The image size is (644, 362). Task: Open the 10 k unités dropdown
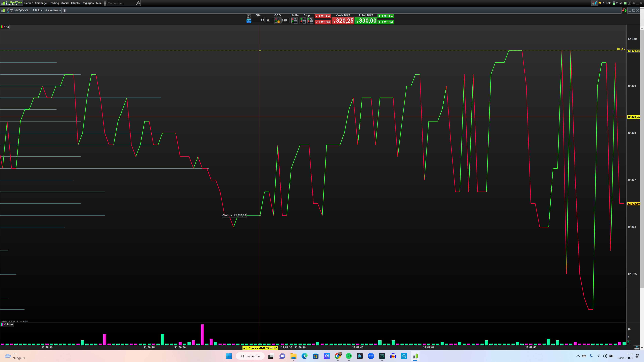tap(52, 11)
